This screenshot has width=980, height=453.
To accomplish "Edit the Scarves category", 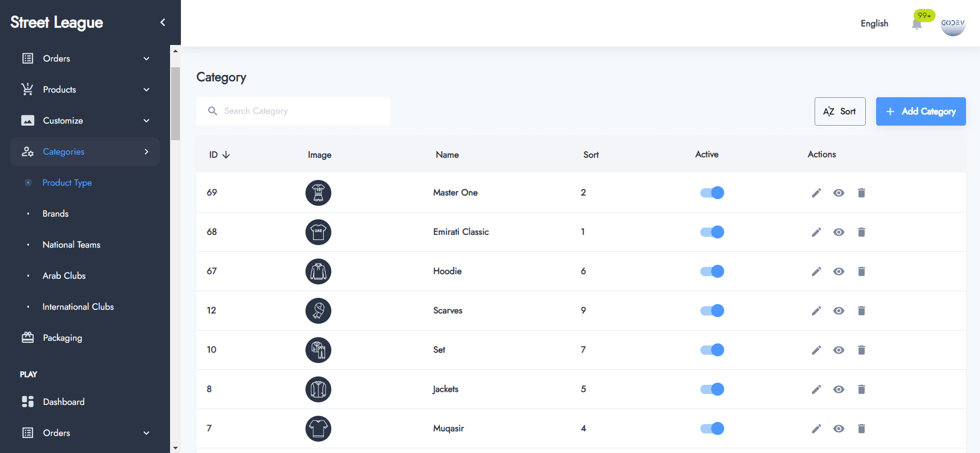I will point(816,311).
